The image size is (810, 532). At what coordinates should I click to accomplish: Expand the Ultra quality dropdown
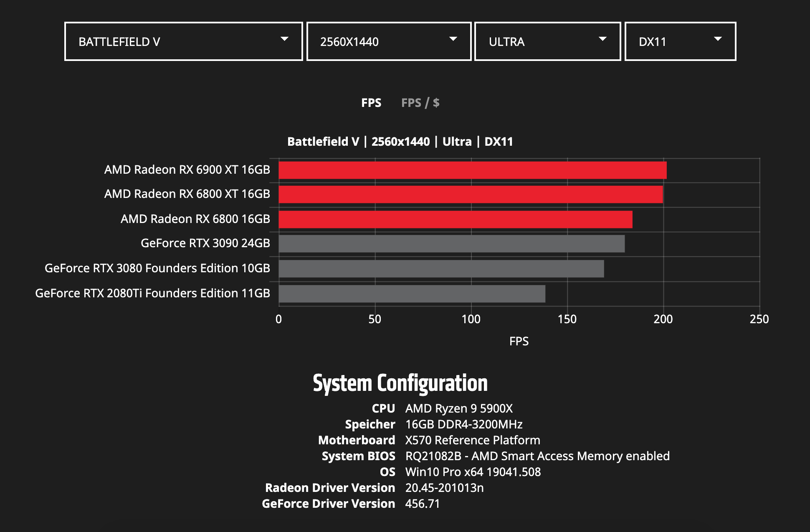click(x=547, y=41)
